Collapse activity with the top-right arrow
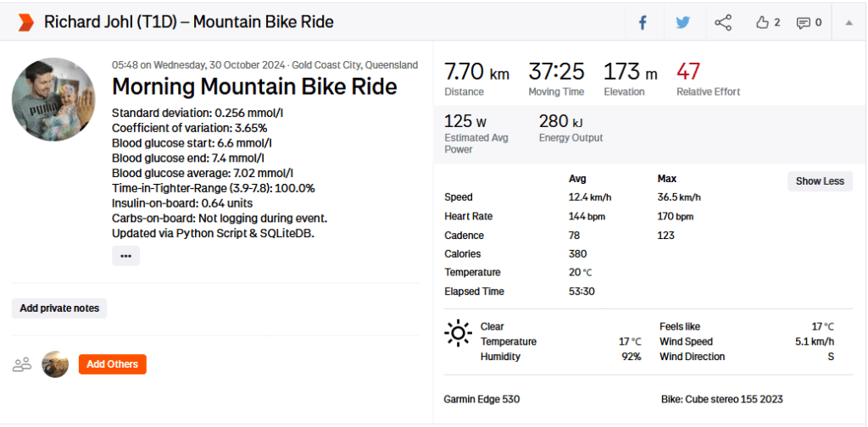Screen dimensions: 868x427 [x=849, y=23]
